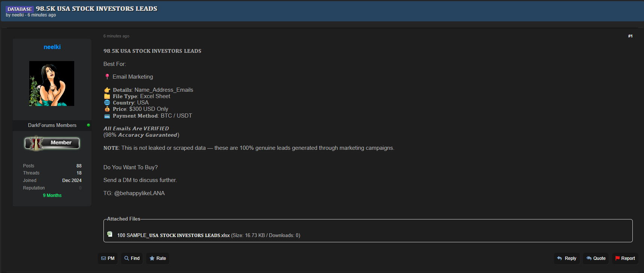Open the neelki profile above the avatar
Viewport: 644px width, 273px height.
click(52, 47)
